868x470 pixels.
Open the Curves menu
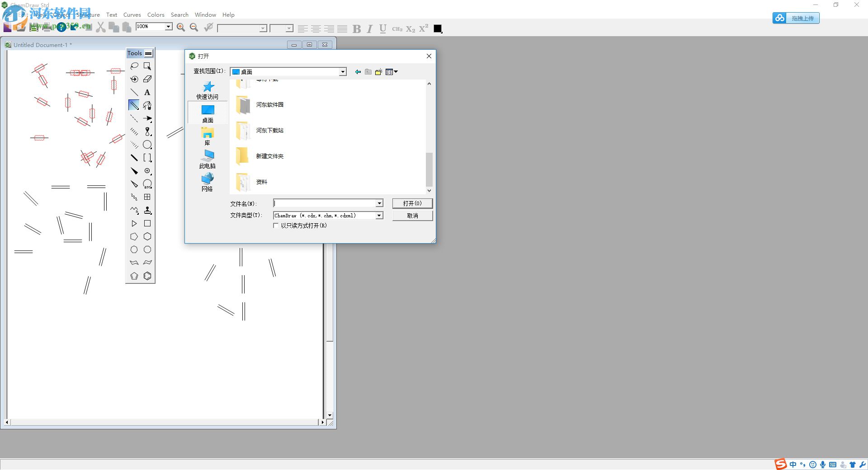132,15
